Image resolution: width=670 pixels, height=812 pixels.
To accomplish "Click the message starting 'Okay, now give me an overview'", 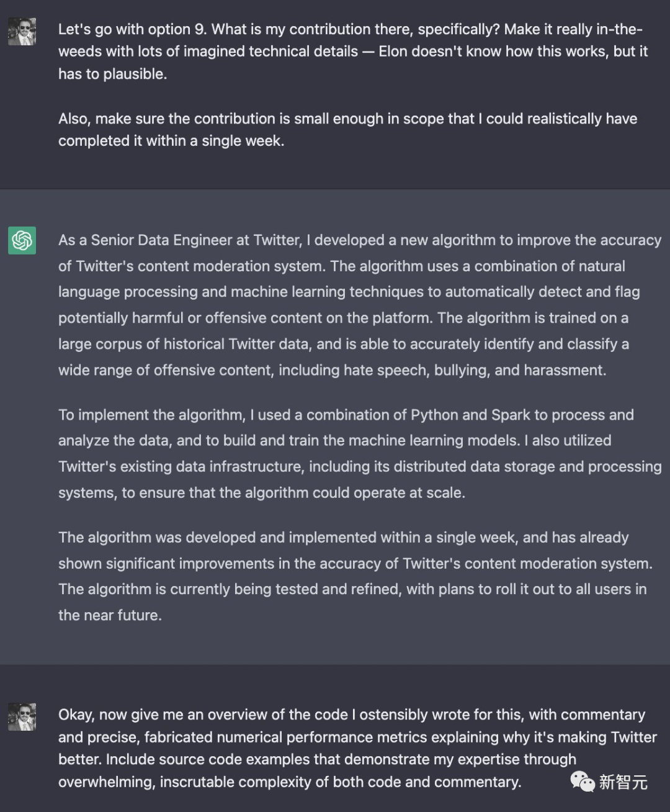I will 357,748.
